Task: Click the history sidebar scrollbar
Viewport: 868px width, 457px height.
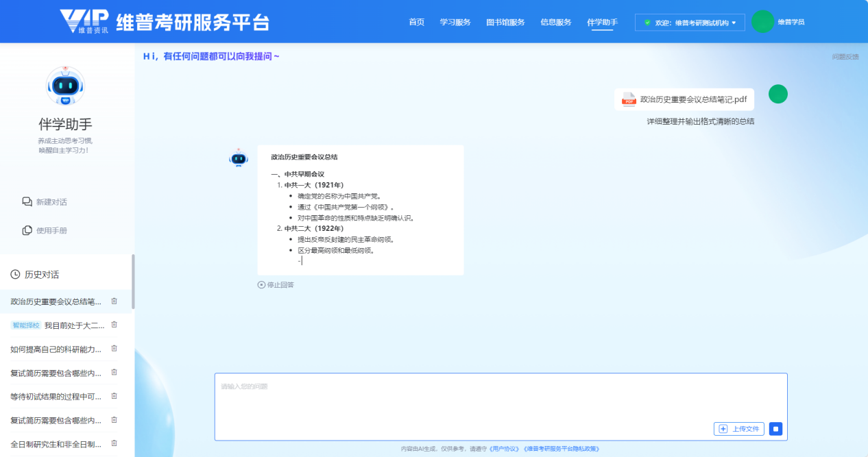Action: click(x=133, y=281)
